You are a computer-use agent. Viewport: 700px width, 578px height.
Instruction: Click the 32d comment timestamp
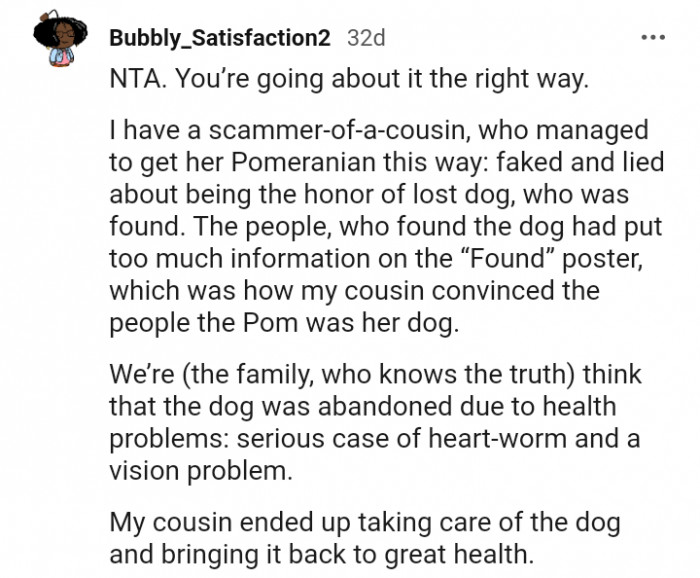[x=365, y=38]
